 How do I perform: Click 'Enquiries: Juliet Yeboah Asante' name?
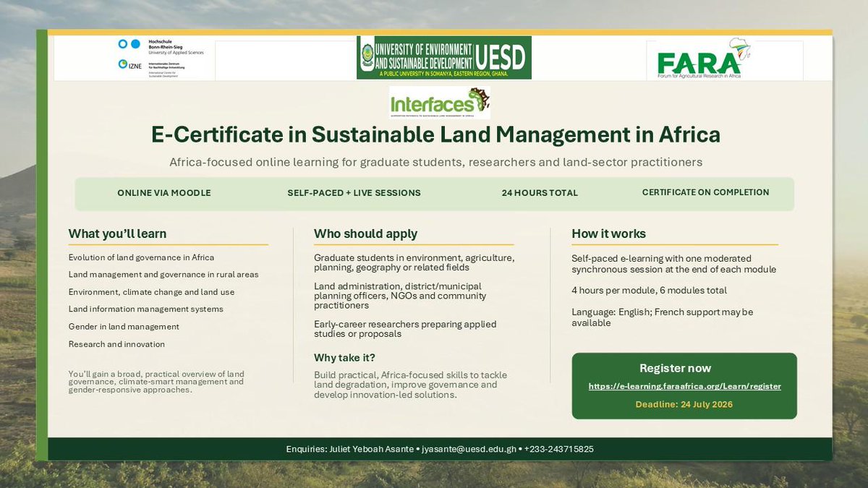[350, 449]
